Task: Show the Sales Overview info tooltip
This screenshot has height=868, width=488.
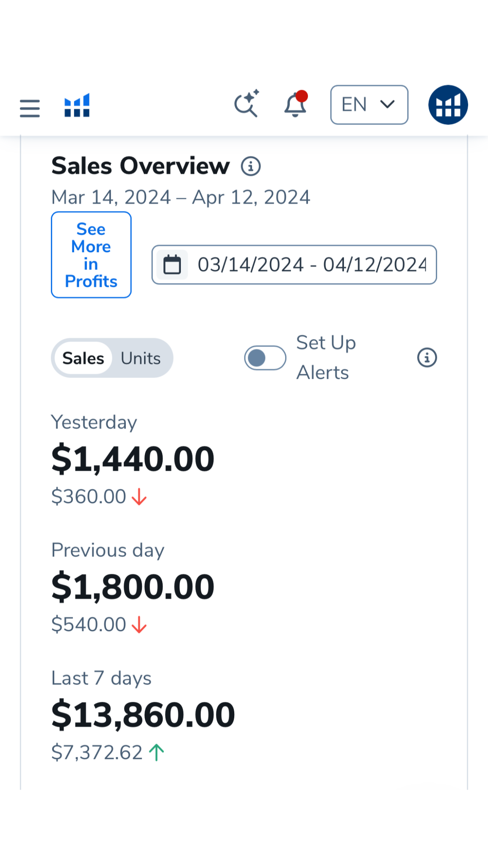Action: point(251,166)
